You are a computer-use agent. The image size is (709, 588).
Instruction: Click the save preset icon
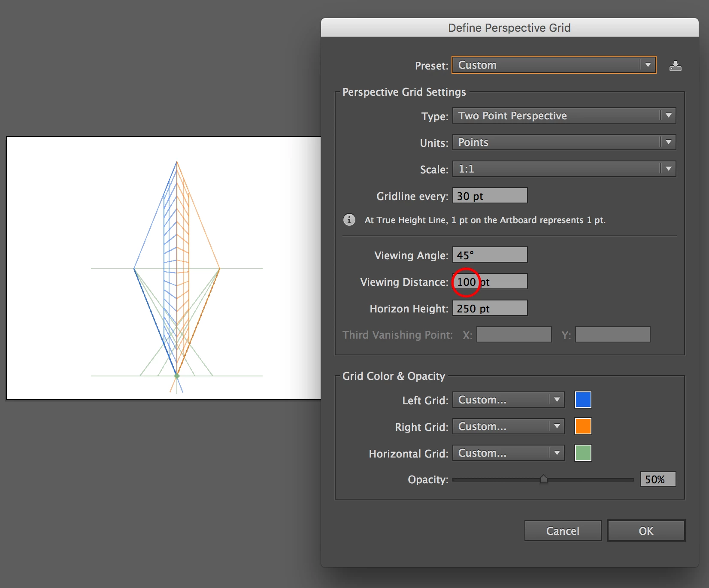point(675,66)
